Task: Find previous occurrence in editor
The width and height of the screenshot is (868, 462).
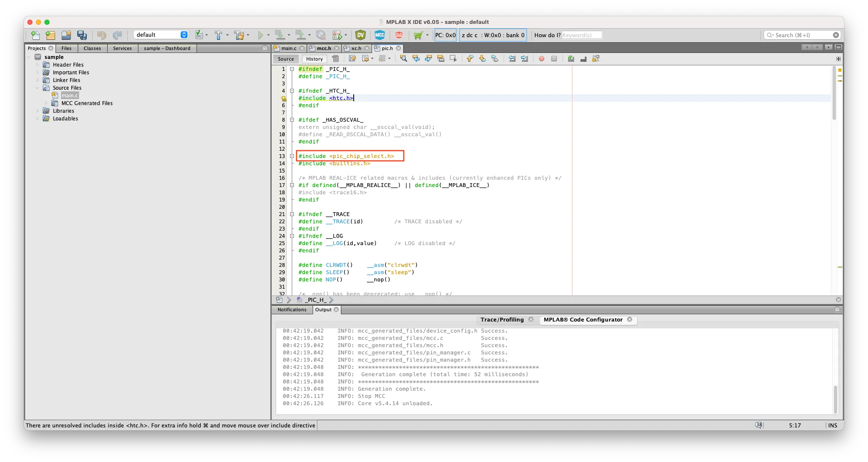Action: tap(416, 59)
